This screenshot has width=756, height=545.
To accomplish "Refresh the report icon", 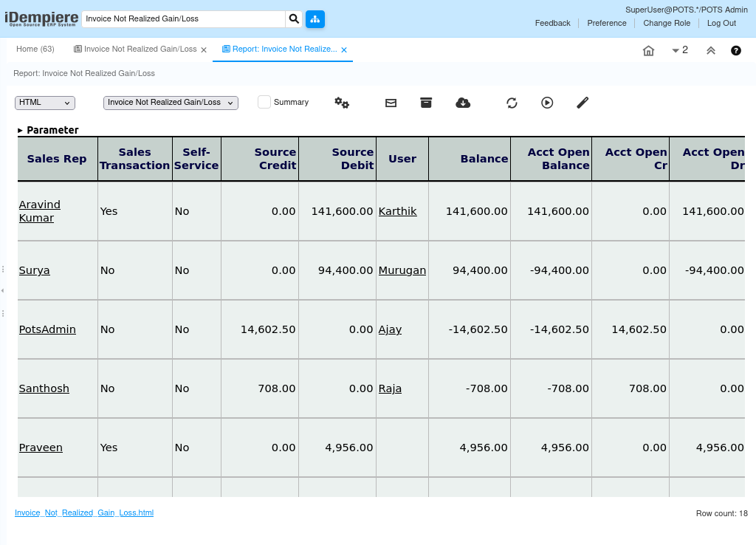I will [x=512, y=103].
